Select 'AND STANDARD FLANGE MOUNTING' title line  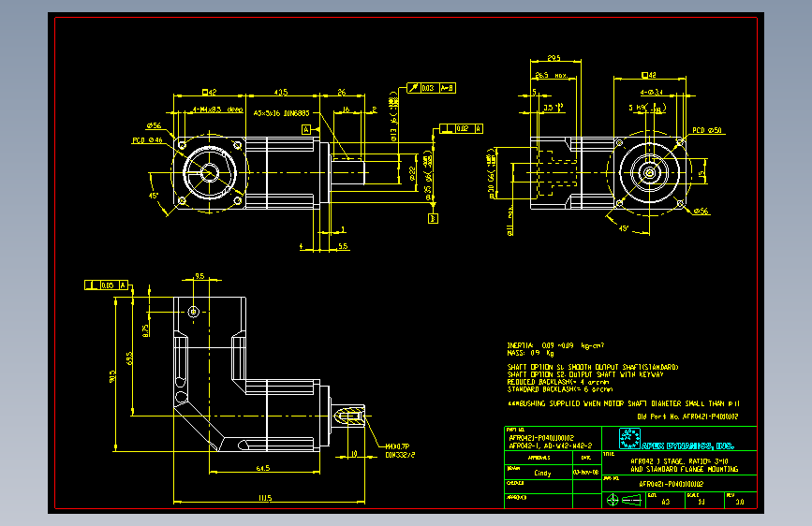point(685,469)
